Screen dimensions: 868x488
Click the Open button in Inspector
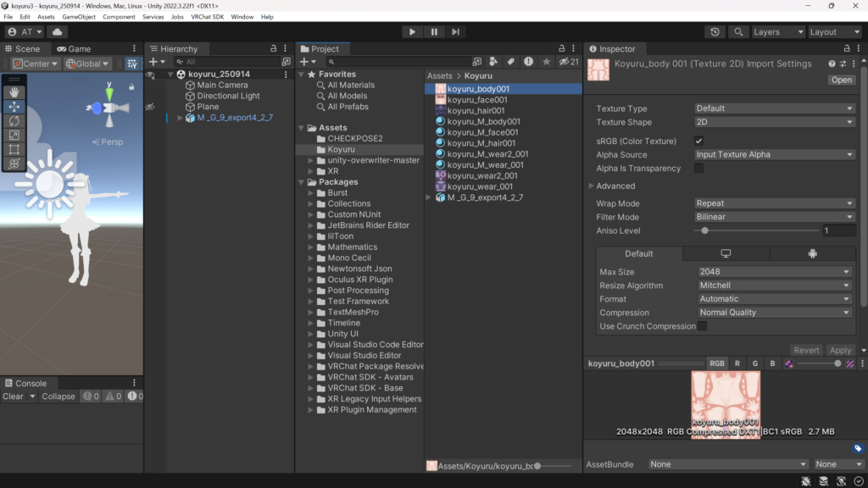click(841, 80)
